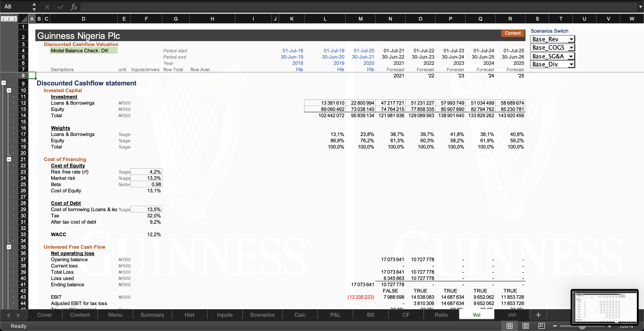Image resolution: width=644 pixels, height=331 pixels.
Task: Switch to the Cover sheet tab
Action: point(45,315)
